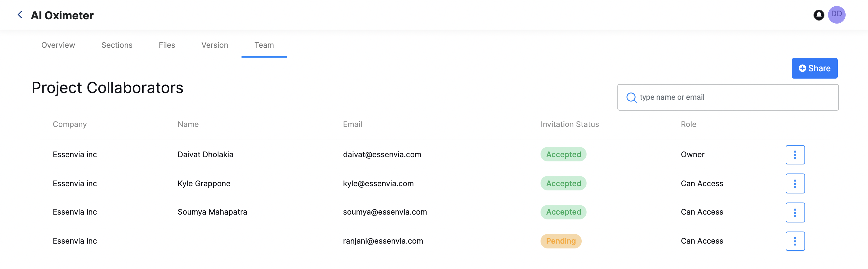This screenshot has width=868, height=269.
Task: Click the Daivat Dholakia name cell
Action: 205,154
